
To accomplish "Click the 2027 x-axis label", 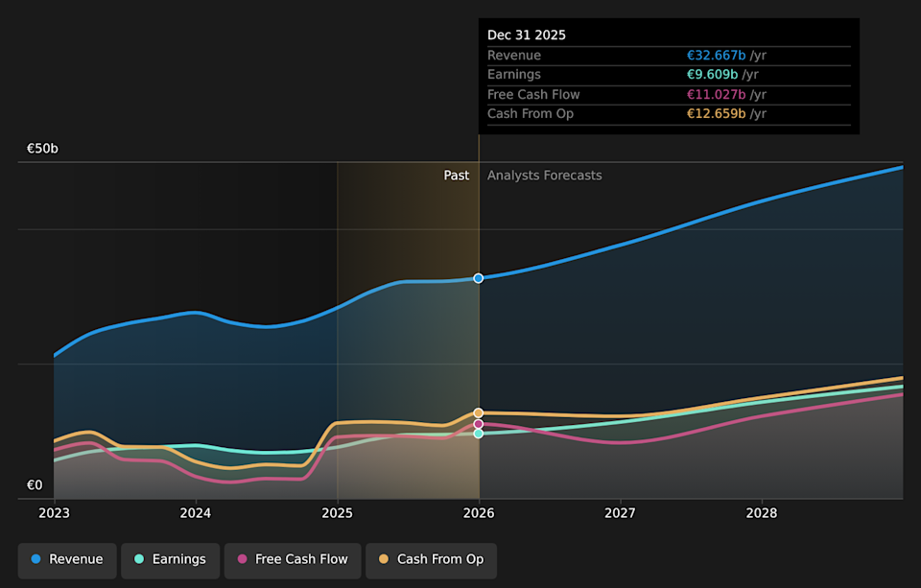I will click(620, 513).
